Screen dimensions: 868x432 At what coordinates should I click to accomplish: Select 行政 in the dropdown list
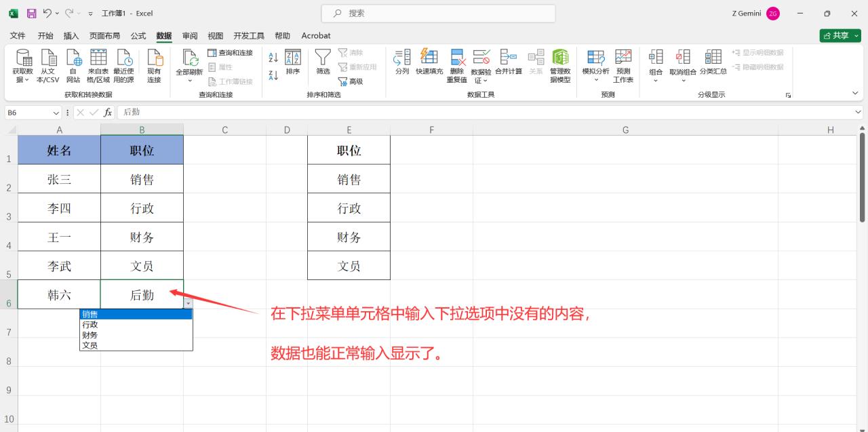(x=136, y=325)
